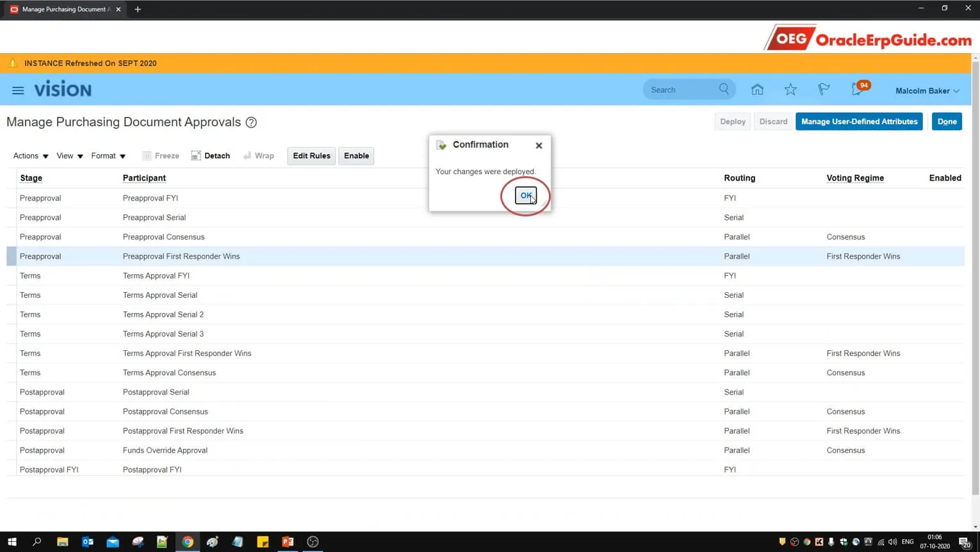Open the Format menu
This screenshot has height=552, width=980.
[x=108, y=156]
